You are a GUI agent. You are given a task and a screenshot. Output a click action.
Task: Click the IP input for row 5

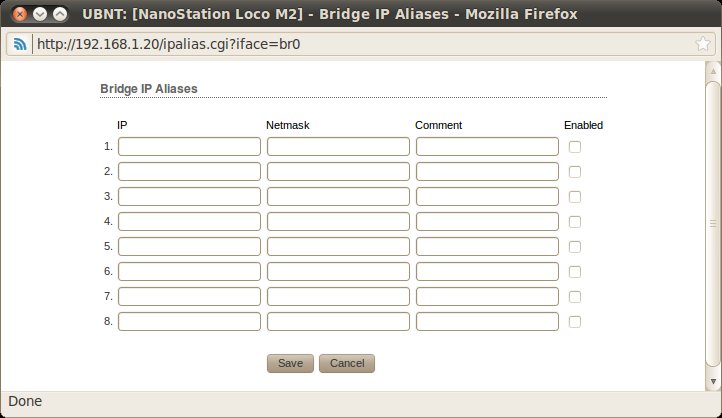point(189,247)
